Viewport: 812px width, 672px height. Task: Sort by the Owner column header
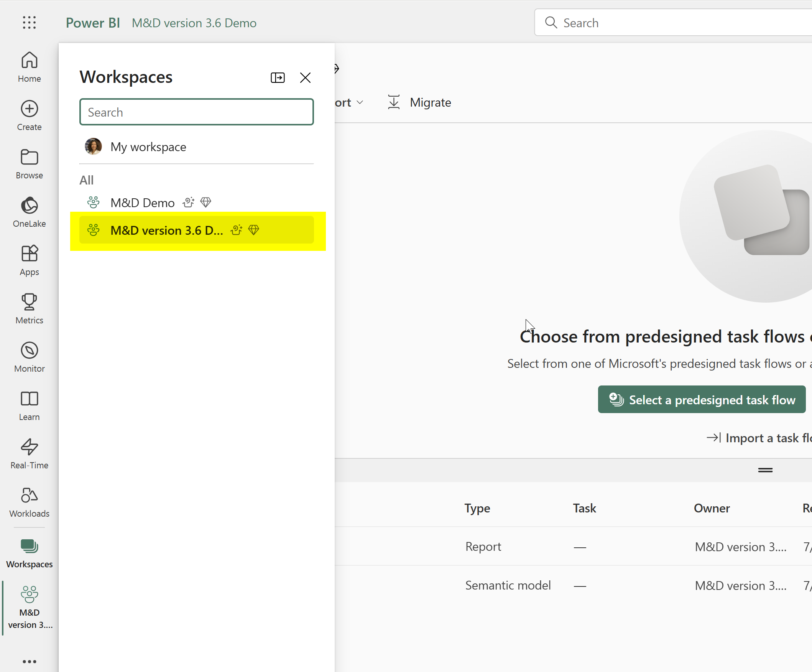tap(712, 508)
